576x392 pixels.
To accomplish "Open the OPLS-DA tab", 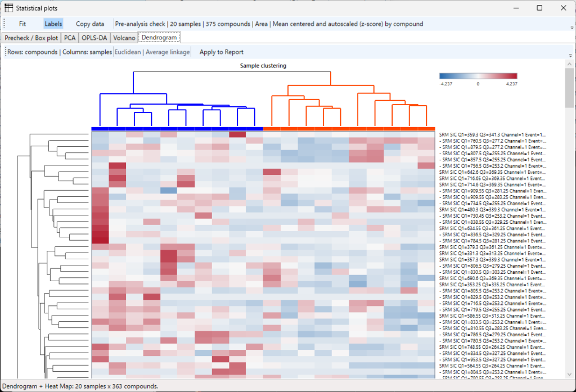I will 94,38.
